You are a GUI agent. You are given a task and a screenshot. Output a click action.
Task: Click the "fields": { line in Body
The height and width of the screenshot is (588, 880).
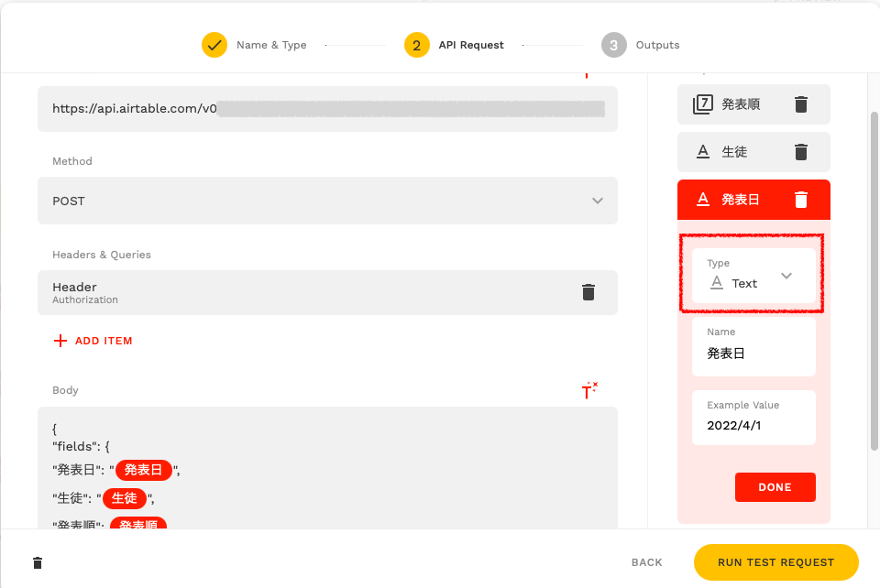(82, 446)
